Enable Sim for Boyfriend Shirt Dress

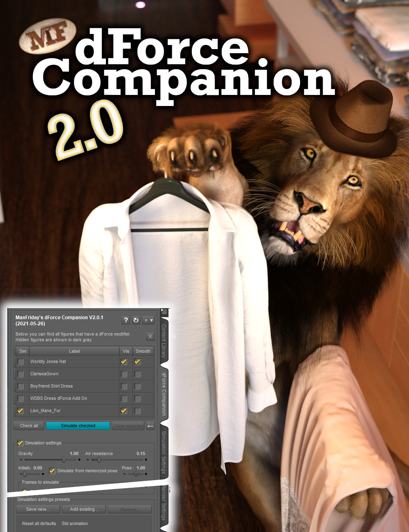click(x=20, y=386)
